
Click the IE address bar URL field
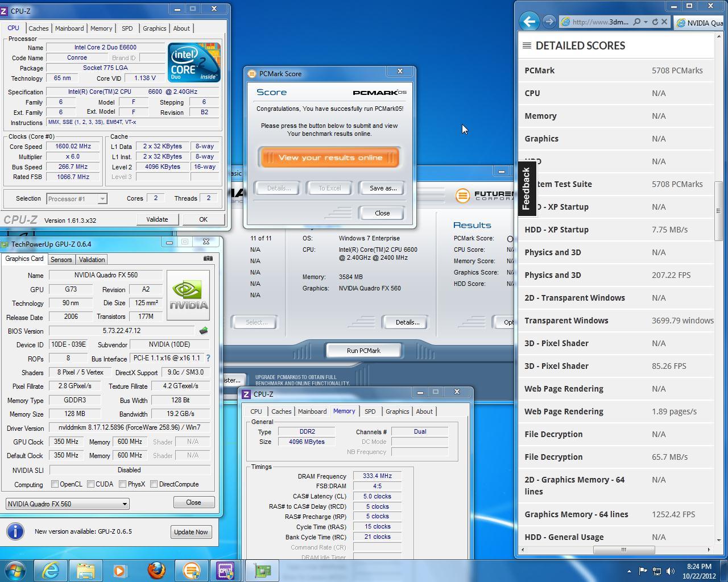[x=601, y=22]
